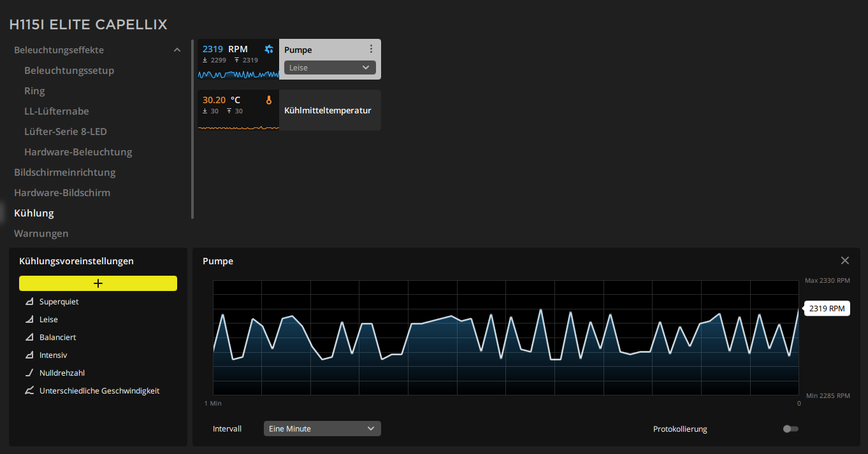The width and height of the screenshot is (868, 454).
Task: Click the Nulldrehzahl preset curve icon
Action: point(29,373)
